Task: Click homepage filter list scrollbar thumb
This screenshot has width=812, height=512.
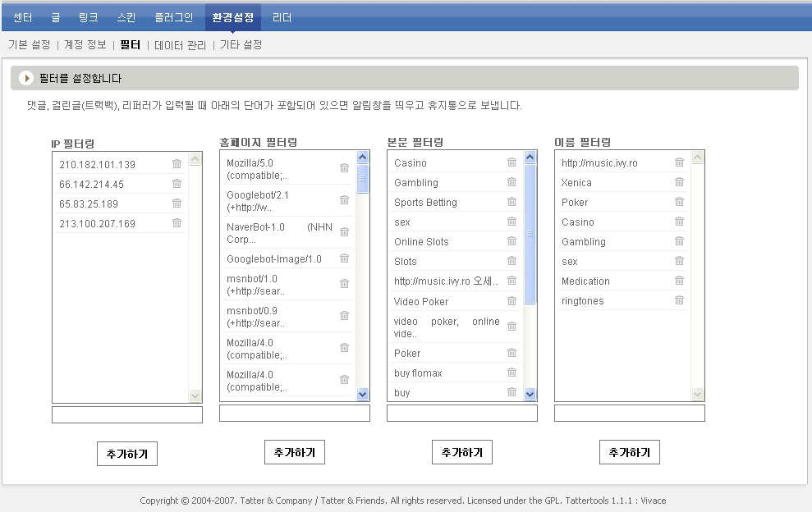Action: [363, 179]
